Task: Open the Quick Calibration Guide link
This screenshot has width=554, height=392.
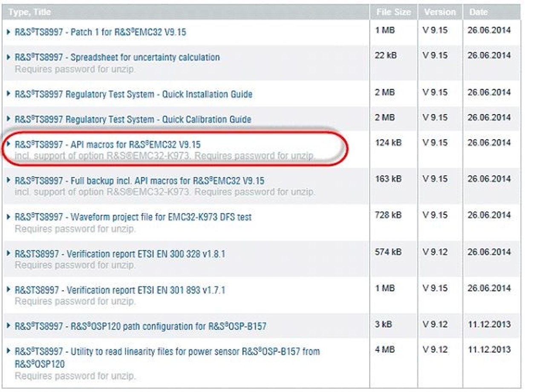Action: 133,119
